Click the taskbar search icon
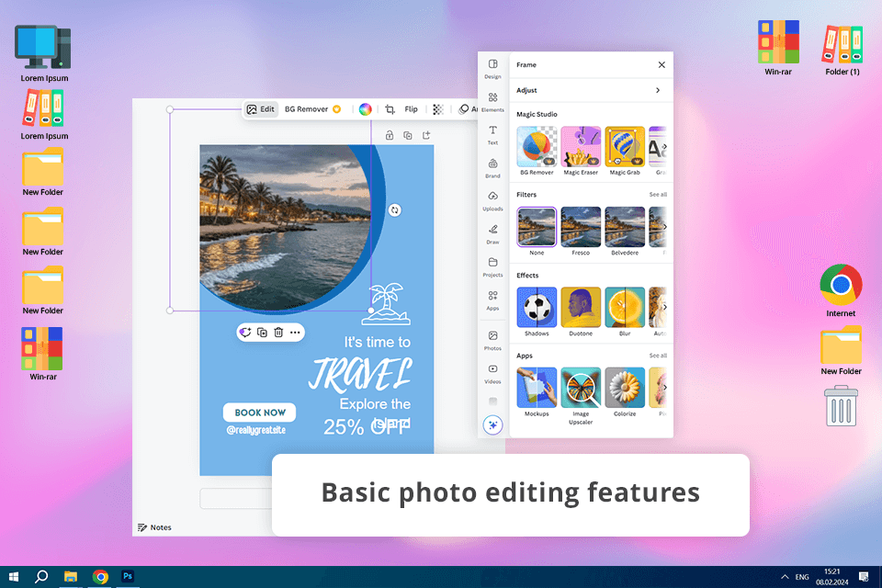The image size is (882, 588). tap(41, 577)
